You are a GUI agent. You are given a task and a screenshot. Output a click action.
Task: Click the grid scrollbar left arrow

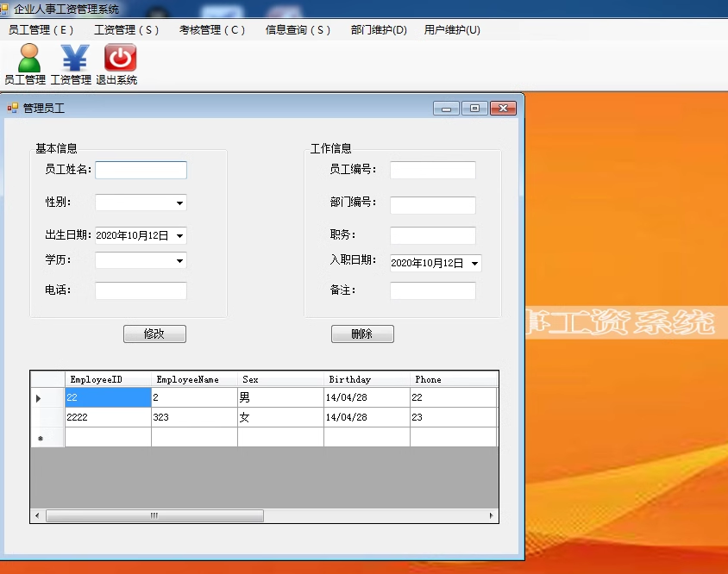point(37,515)
